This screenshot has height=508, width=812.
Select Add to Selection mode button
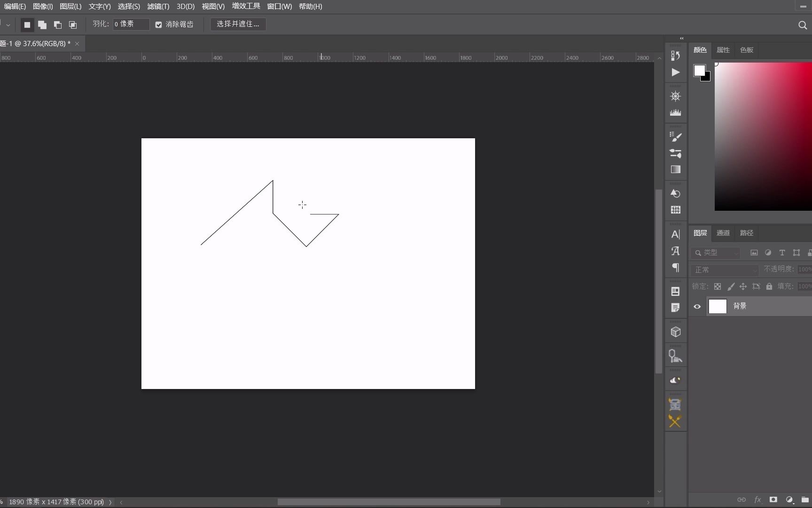[x=42, y=24]
